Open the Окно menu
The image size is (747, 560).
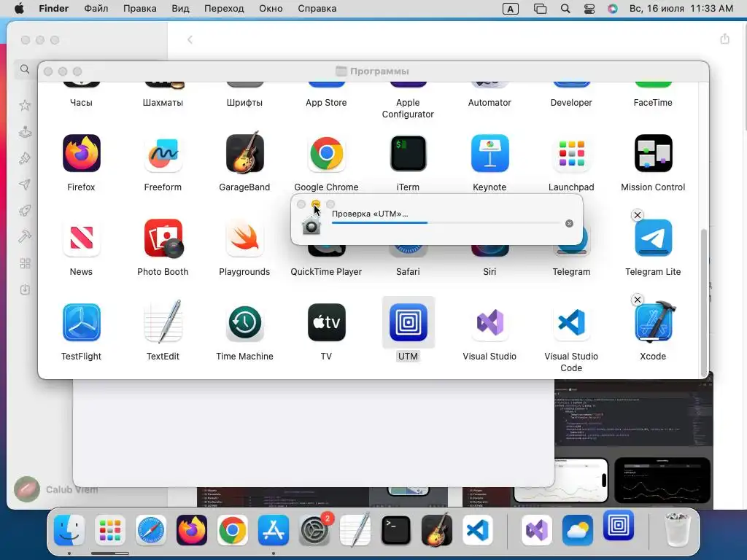(271, 9)
